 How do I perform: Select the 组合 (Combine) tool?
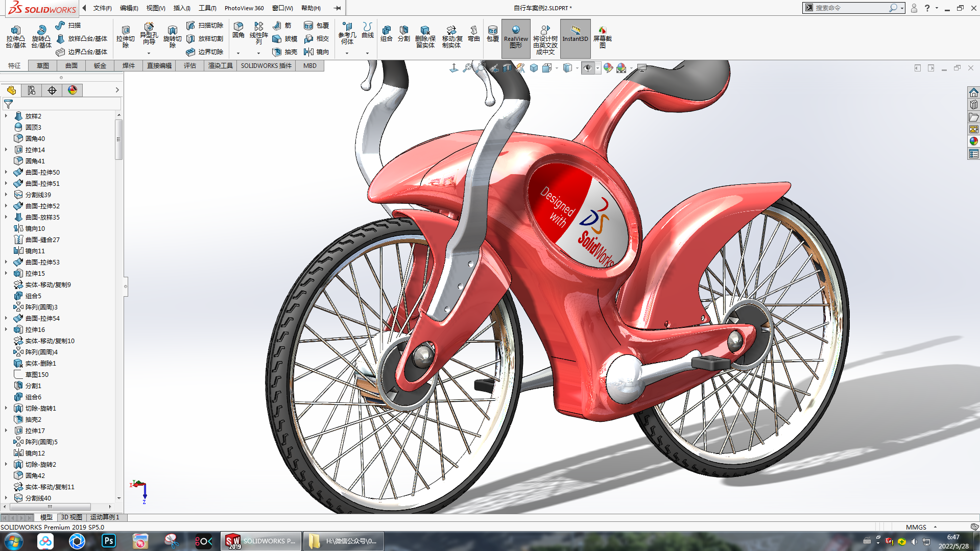pos(387,34)
